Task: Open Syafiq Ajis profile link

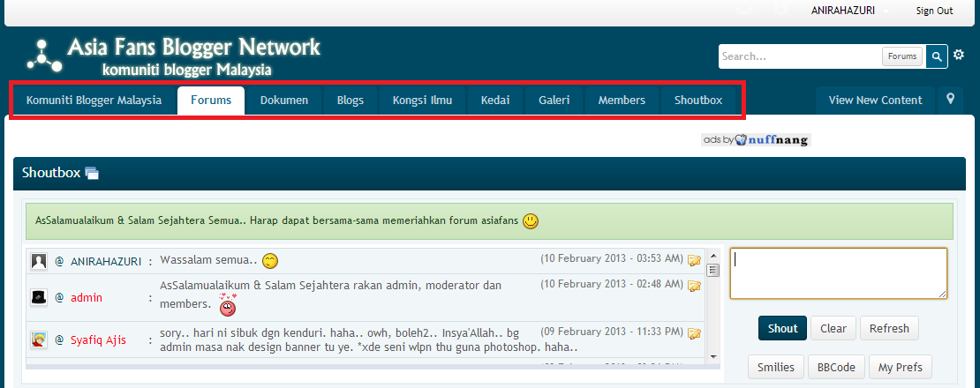Action: coord(98,340)
